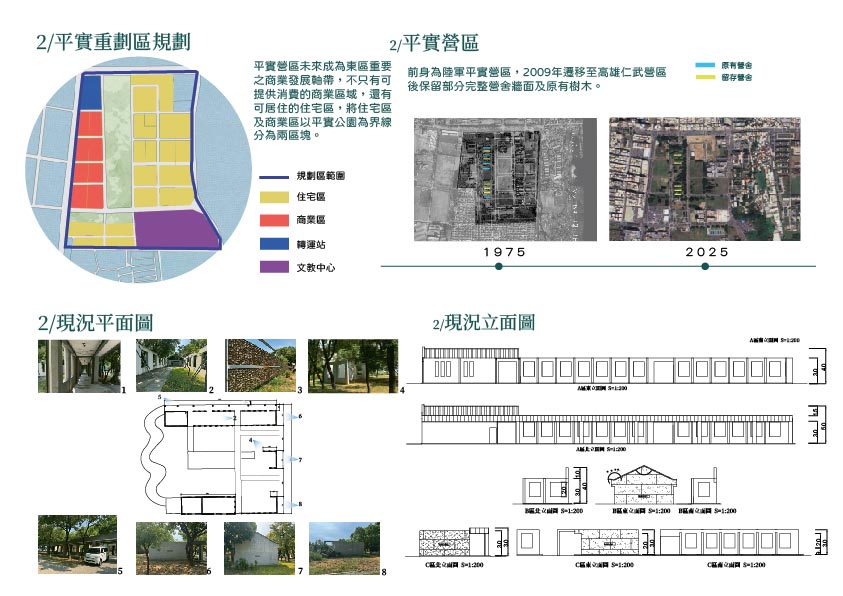Click the 2025 year label
Image resolution: width=843 pixels, height=596 pixels.
click(x=707, y=252)
